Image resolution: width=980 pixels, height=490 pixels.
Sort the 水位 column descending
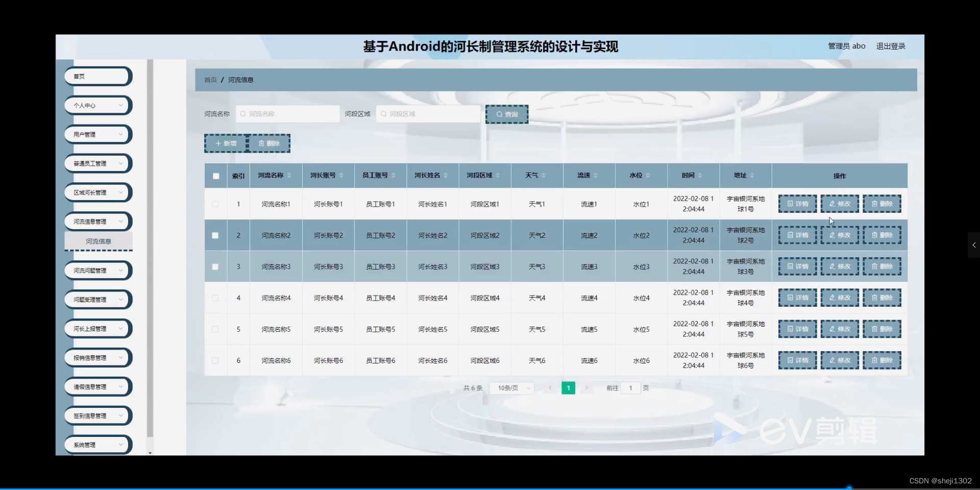pos(649,178)
